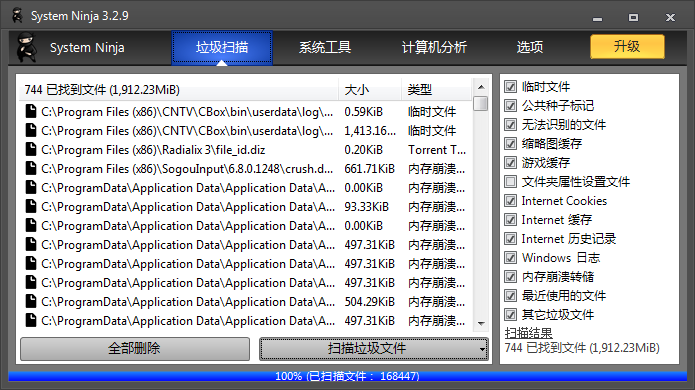Viewport: 695px width, 390px height.
Task: Click file icon of 1,413.16 CBox log row
Action: tap(31, 130)
